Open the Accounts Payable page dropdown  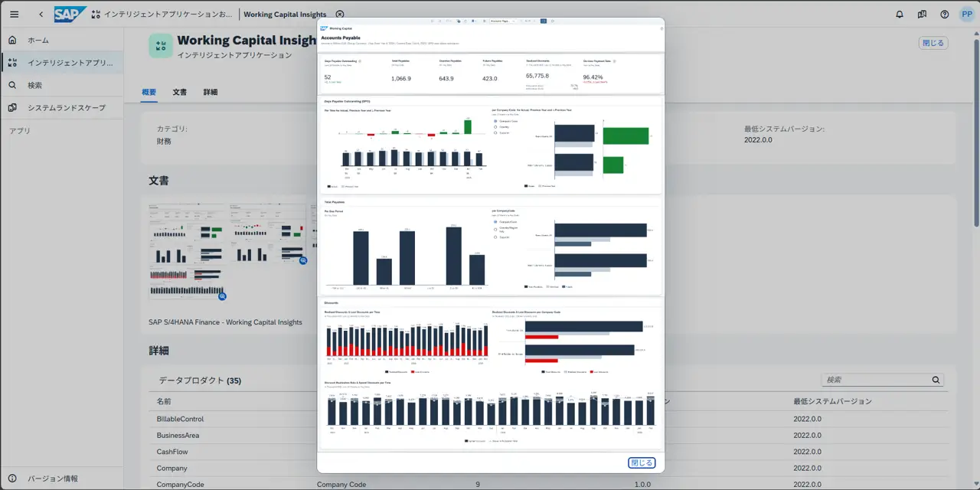(504, 21)
